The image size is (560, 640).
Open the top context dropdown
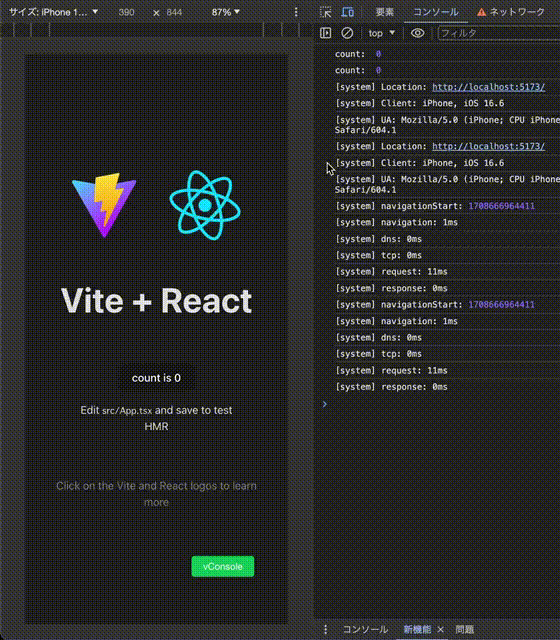click(x=382, y=33)
